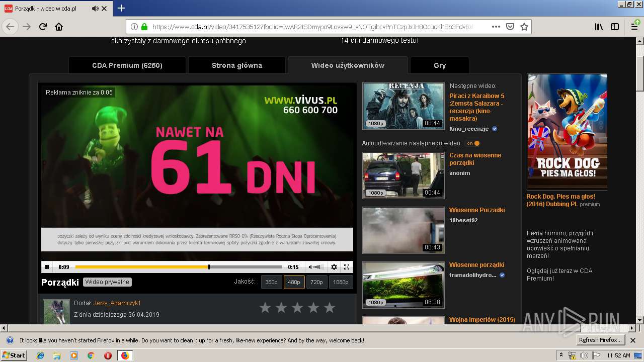Toggle autoplay next video switch

point(472,143)
